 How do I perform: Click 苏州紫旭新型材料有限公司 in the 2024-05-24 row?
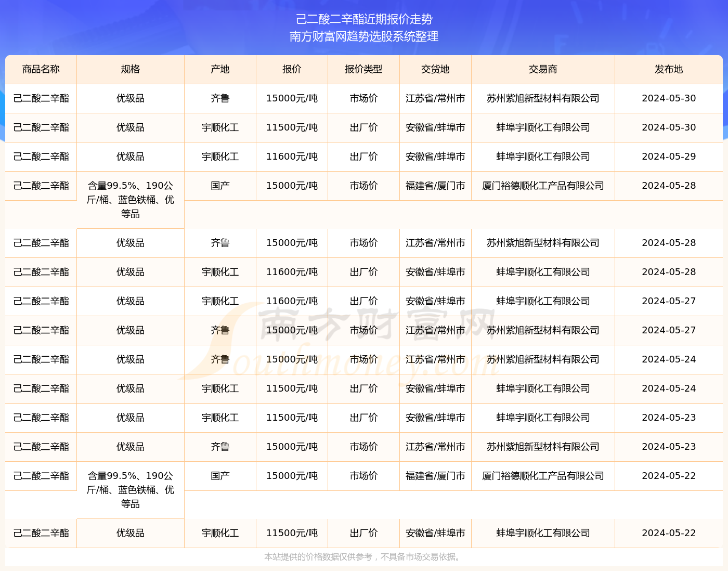click(543, 359)
